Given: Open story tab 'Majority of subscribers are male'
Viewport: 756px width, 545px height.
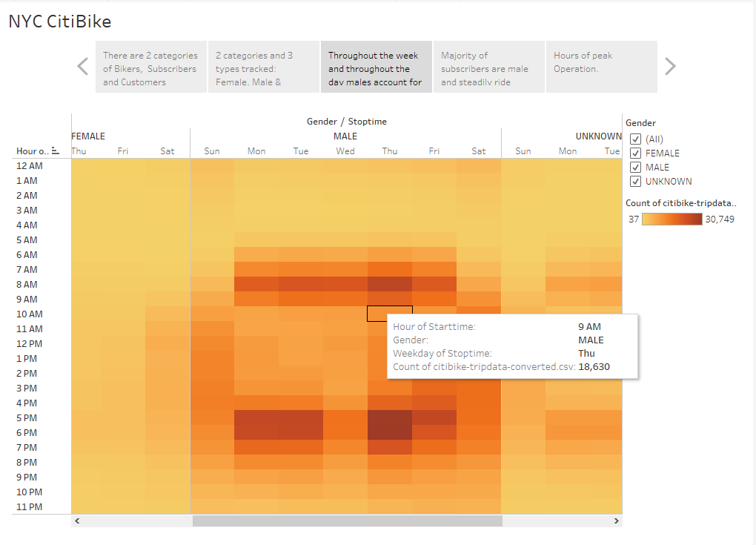Looking at the screenshot, I should pos(489,67).
